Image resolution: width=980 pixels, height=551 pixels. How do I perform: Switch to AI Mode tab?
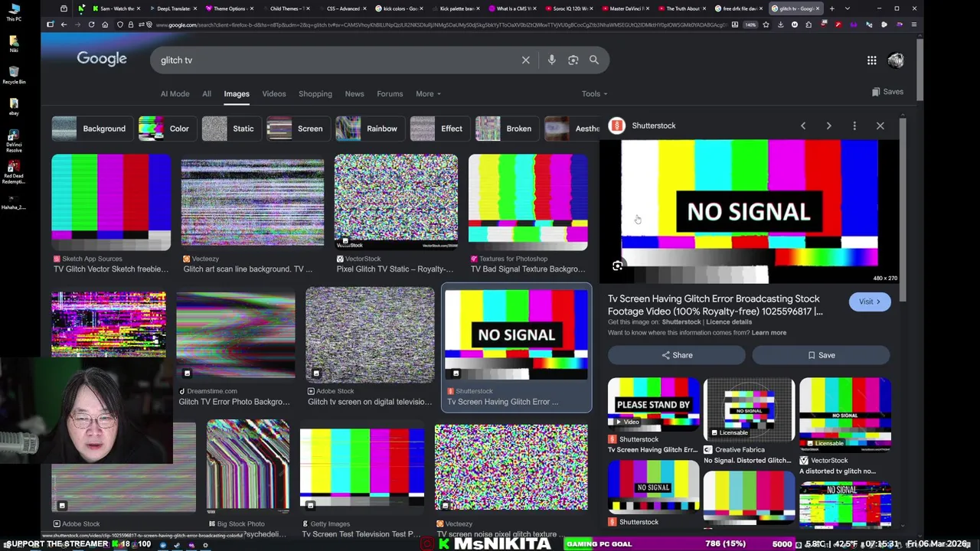[x=175, y=94]
